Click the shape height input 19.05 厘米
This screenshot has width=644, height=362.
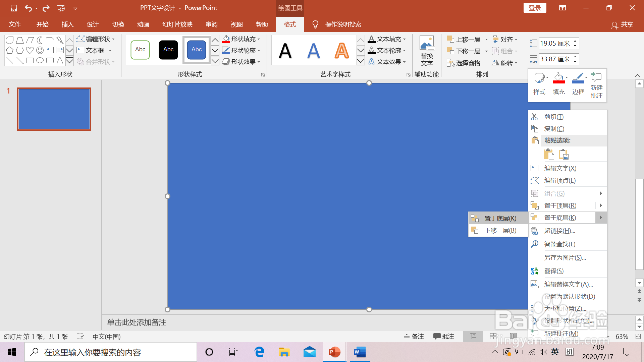[556, 43]
